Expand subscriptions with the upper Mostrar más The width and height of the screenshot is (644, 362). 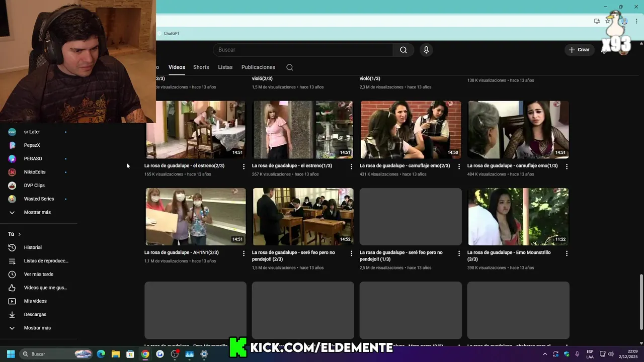[38, 212]
